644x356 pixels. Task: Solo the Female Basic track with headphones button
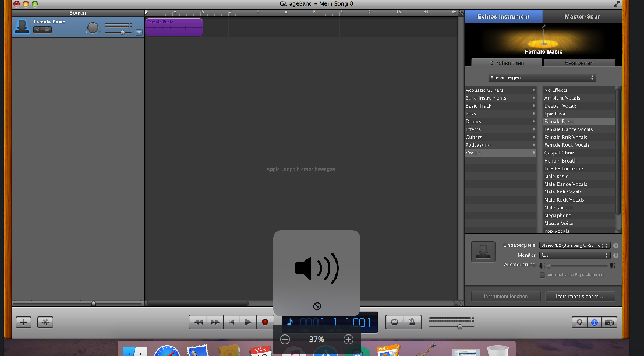[47, 30]
